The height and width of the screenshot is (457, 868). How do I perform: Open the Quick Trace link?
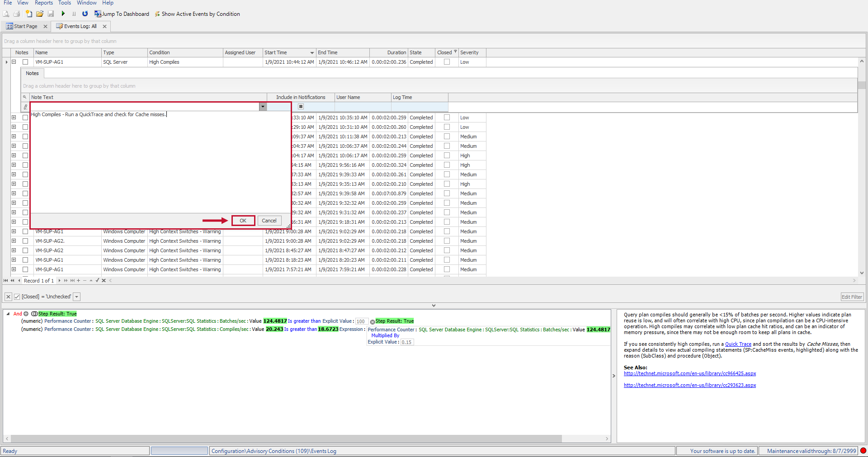(738, 344)
